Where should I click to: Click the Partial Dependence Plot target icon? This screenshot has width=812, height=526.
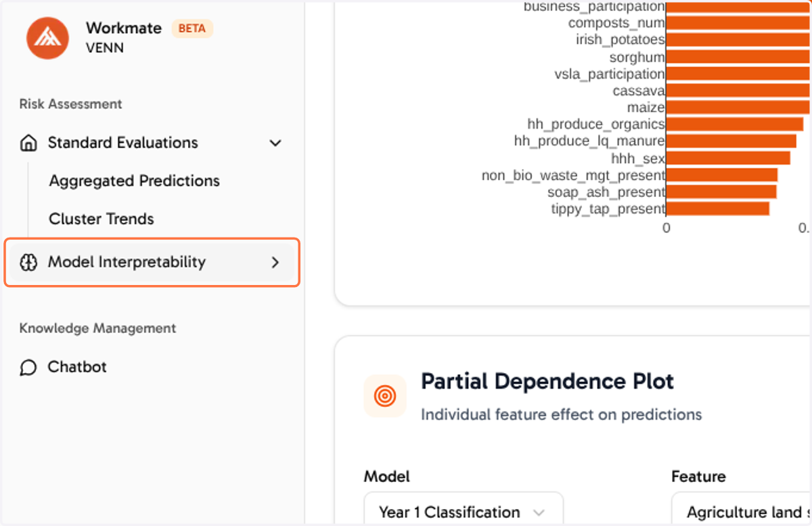385,396
